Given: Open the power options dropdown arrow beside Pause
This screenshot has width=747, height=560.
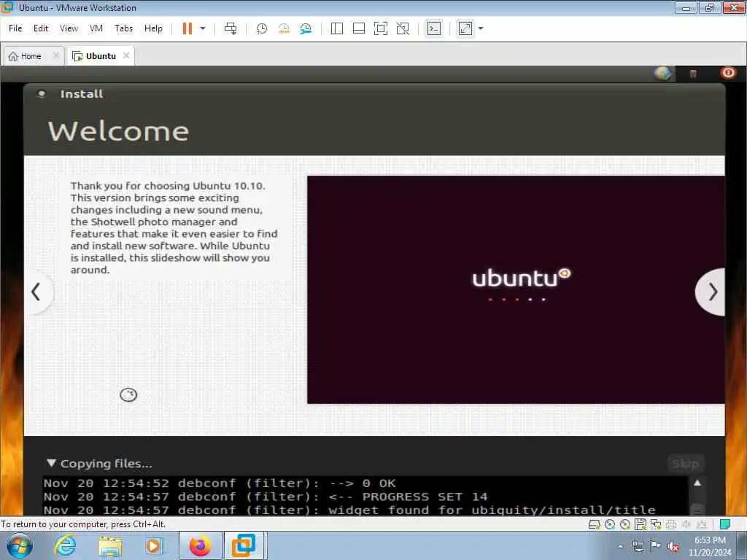Looking at the screenshot, I should click(203, 28).
